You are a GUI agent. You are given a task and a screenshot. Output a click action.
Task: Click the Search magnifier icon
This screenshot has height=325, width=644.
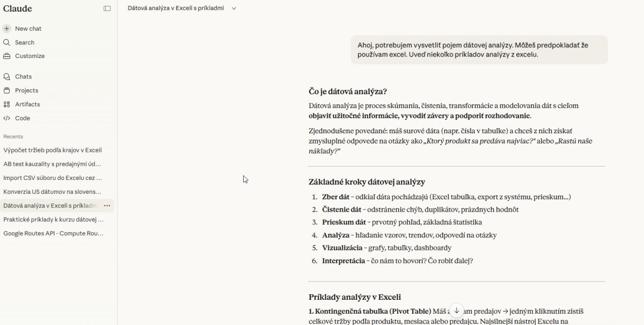7,42
